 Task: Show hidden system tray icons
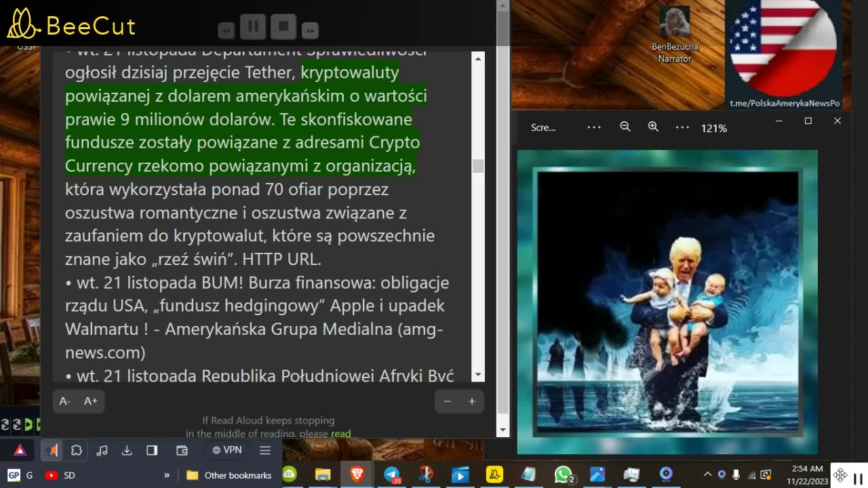coord(707,474)
